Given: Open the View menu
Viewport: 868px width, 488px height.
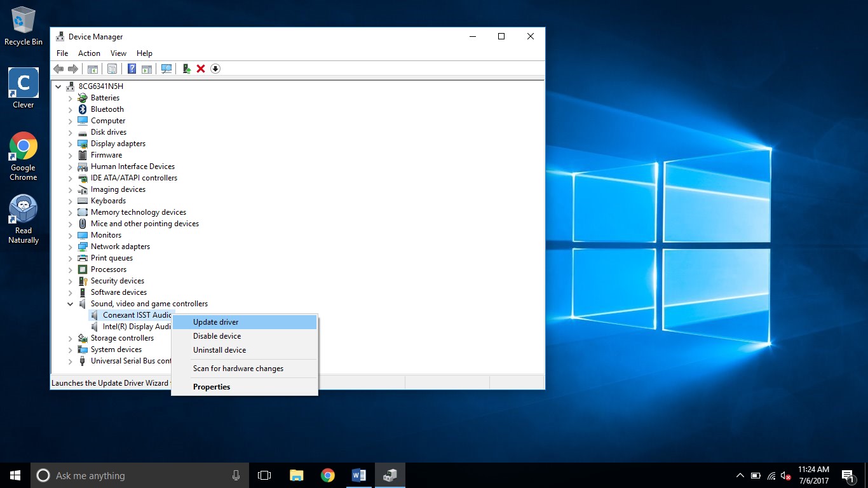Looking at the screenshot, I should click(x=118, y=53).
